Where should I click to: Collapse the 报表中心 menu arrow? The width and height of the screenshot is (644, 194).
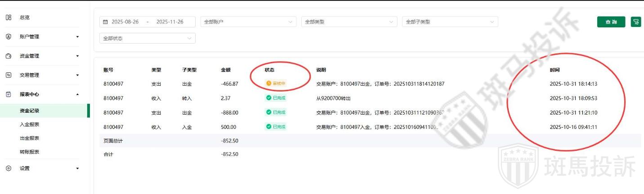point(77,95)
